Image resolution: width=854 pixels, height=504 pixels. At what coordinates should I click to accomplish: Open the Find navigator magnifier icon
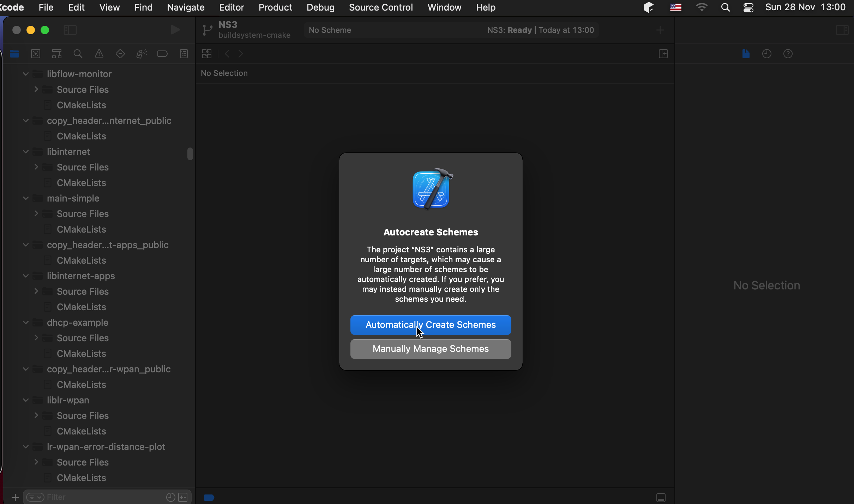pos(78,54)
